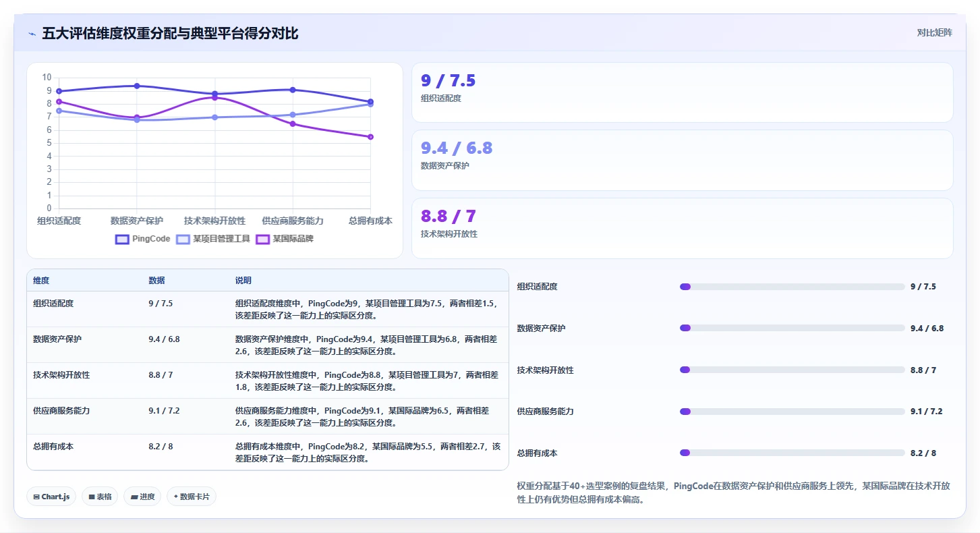Click the 供应商服务能力 chart axis label

(x=293, y=221)
